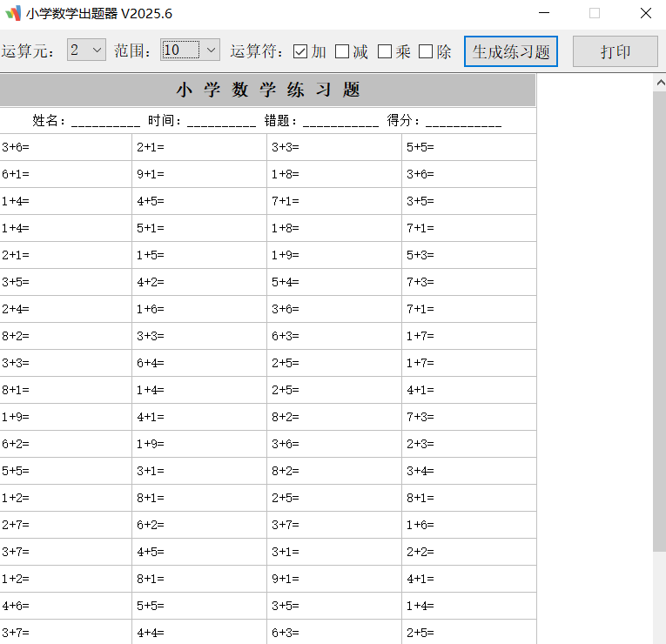Close the 小学数学出题器 window
Screen dimensions: 666x644
click(x=646, y=13)
